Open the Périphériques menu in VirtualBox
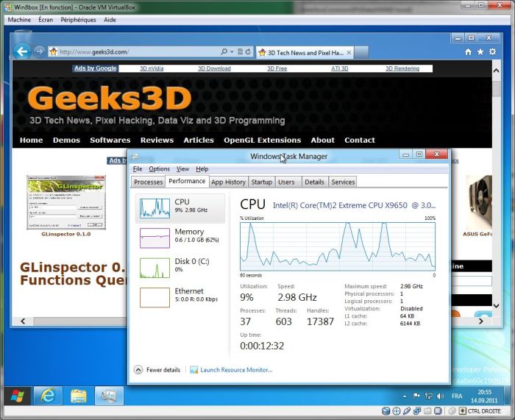 [x=78, y=20]
